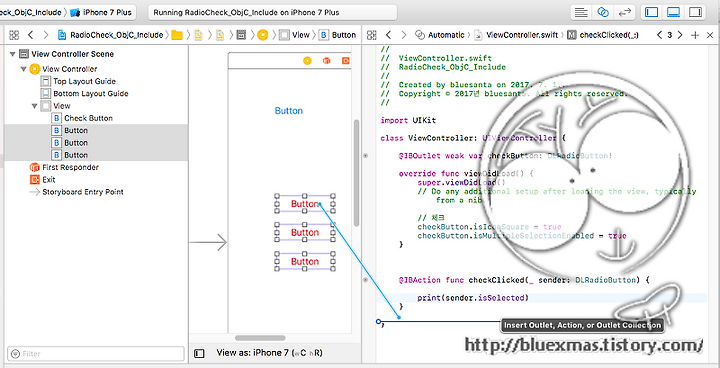The width and height of the screenshot is (720, 368).
Task: Open checkClicked(_:) method jump bar item
Action: pyautogui.click(x=602, y=35)
